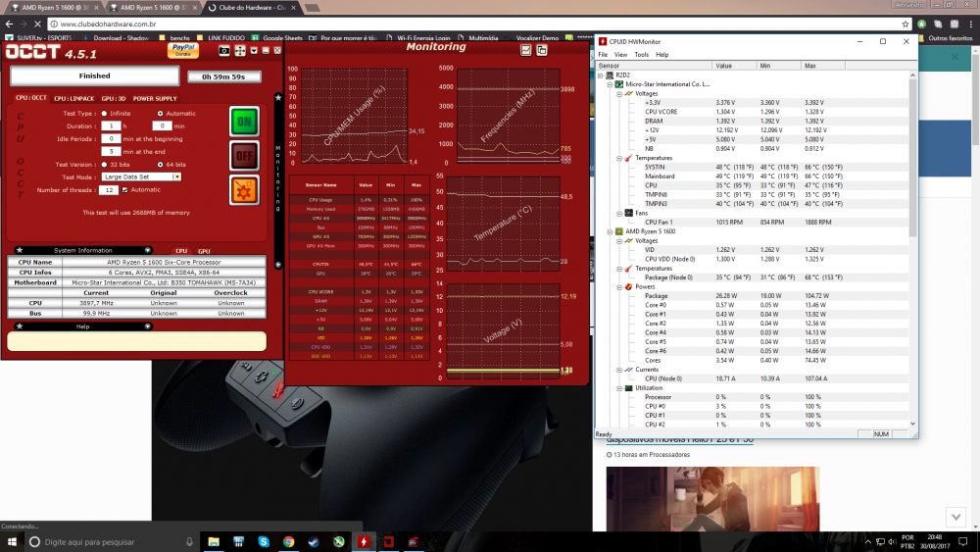Image resolution: width=980 pixels, height=552 pixels.
Task: Open OCCT settings via orange gear icon
Action: pos(244,188)
